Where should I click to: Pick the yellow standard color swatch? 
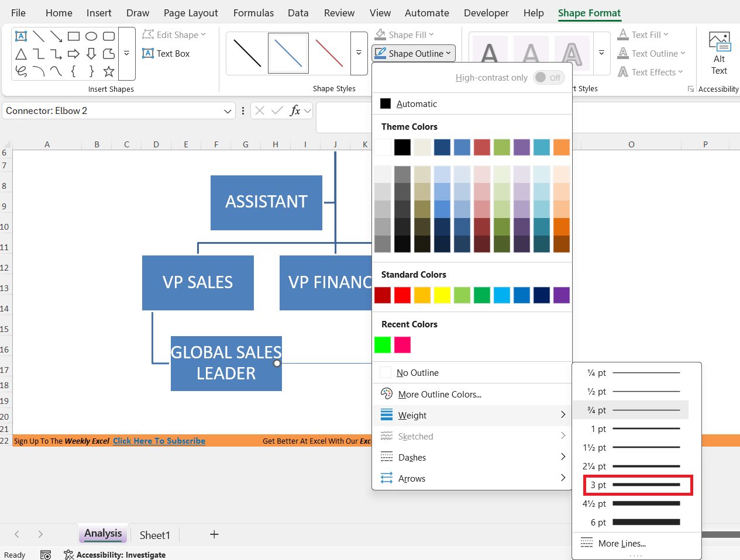(x=442, y=295)
